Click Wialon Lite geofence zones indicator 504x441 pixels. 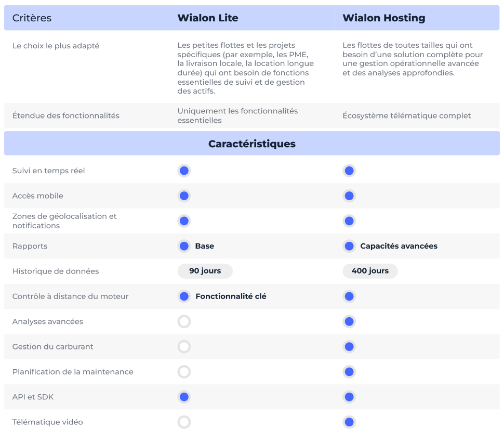[x=184, y=221]
